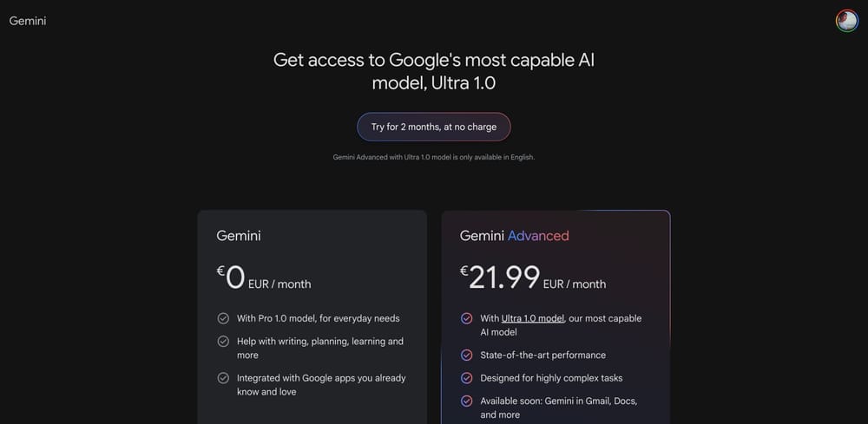Click the Designed for highly complex tasks text
Viewport: 868px width, 424px height.
(551, 378)
